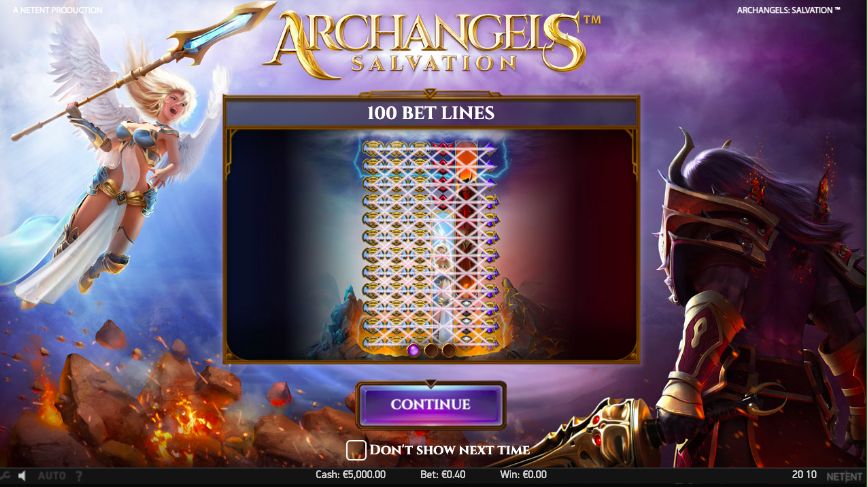The image size is (867, 487).
Task: Click the bet lines preview image
Action: 431,244
